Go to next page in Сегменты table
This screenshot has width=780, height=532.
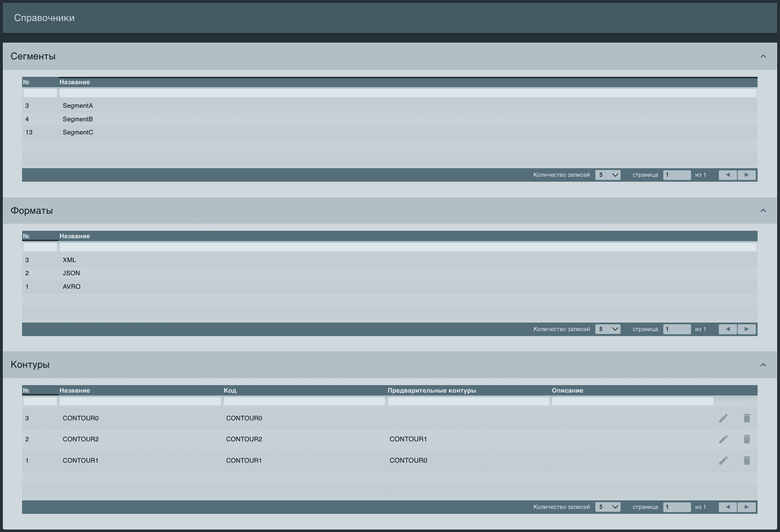tap(746, 175)
